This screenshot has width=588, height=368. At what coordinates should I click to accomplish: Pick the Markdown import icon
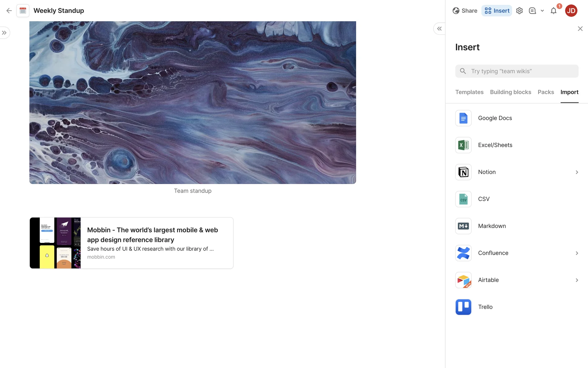(x=463, y=226)
